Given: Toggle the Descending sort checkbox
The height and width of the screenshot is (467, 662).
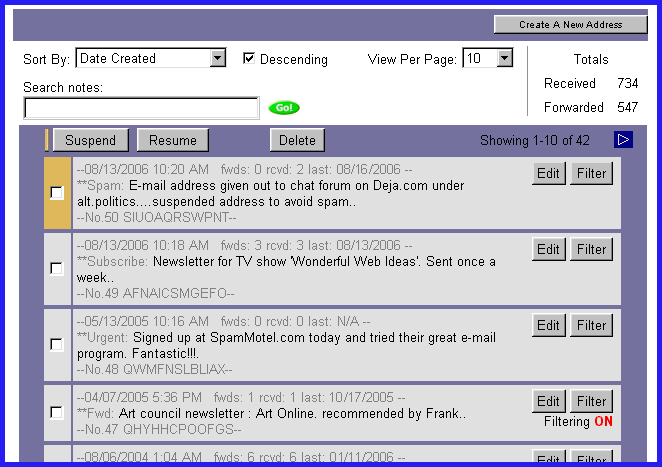Looking at the screenshot, I should coord(249,59).
